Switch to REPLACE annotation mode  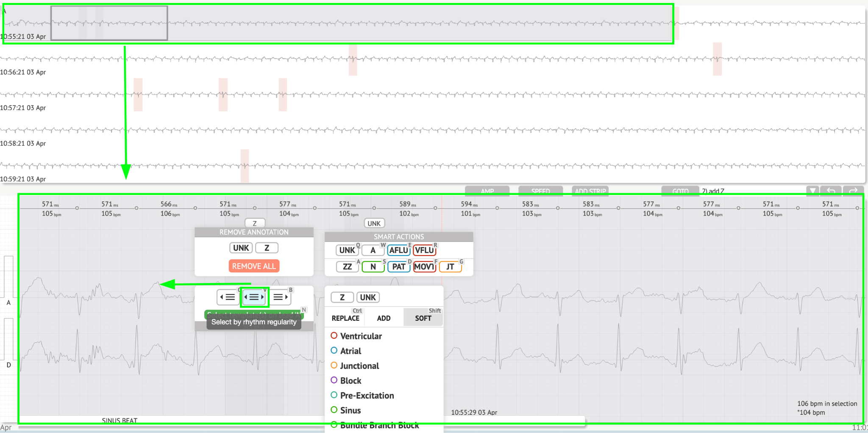345,318
